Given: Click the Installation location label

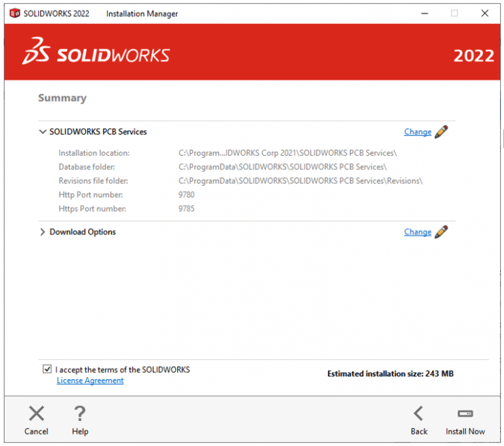Looking at the screenshot, I should coord(94,153).
